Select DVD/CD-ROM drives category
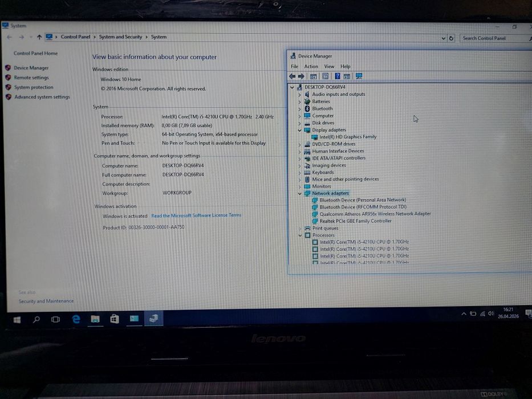Viewport: 532px width, 399px height. 334,144
